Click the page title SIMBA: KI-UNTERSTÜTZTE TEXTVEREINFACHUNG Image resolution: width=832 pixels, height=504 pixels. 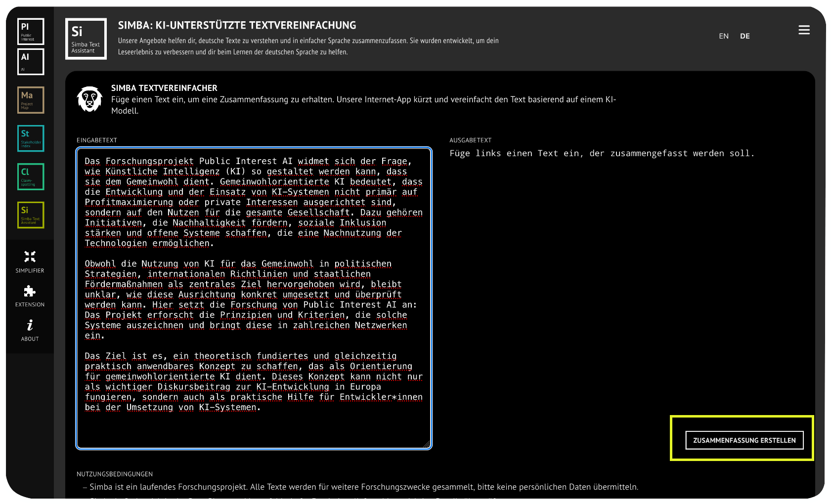(x=237, y=25)
